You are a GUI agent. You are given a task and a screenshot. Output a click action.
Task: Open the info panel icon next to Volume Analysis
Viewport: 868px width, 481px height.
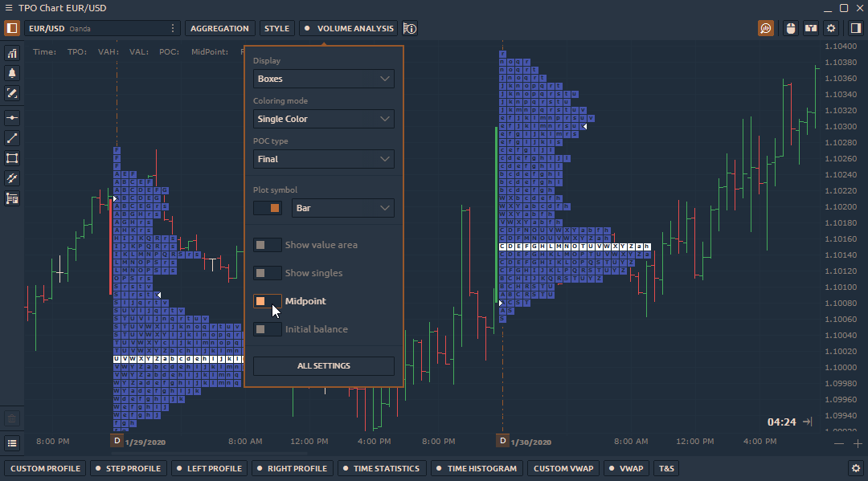point(410,28)
